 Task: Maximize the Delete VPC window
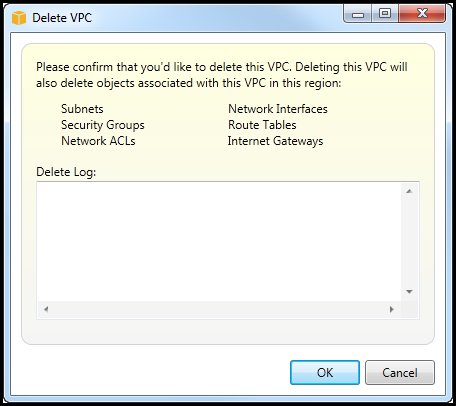pos(385,14)
